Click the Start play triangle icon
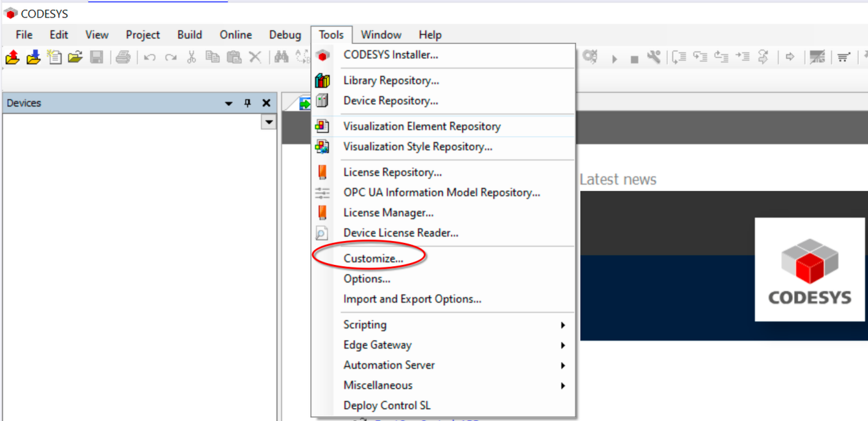The height and width of the screenshot is (421, 868). pyautogui.click(x=615, y=59)
